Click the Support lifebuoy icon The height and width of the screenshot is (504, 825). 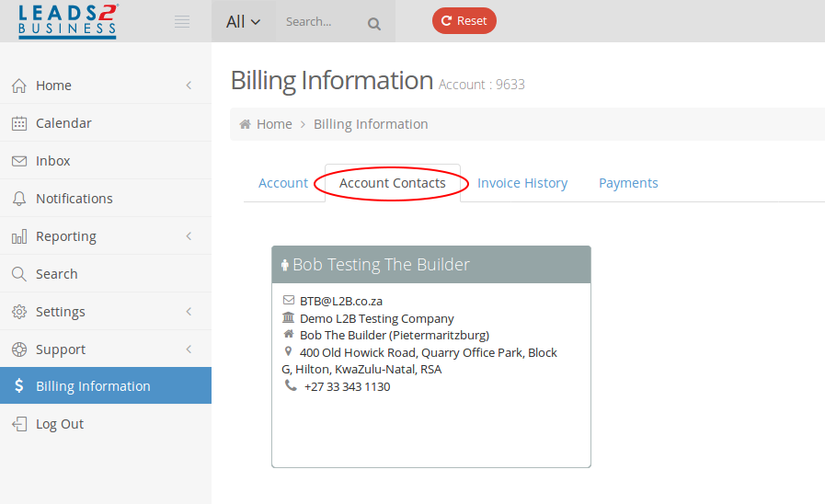pyautogui.click(x=19, y=349)
